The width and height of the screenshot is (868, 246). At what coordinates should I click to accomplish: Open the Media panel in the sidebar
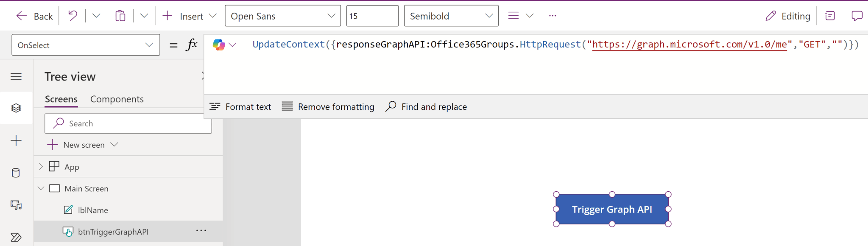(16, 205)
